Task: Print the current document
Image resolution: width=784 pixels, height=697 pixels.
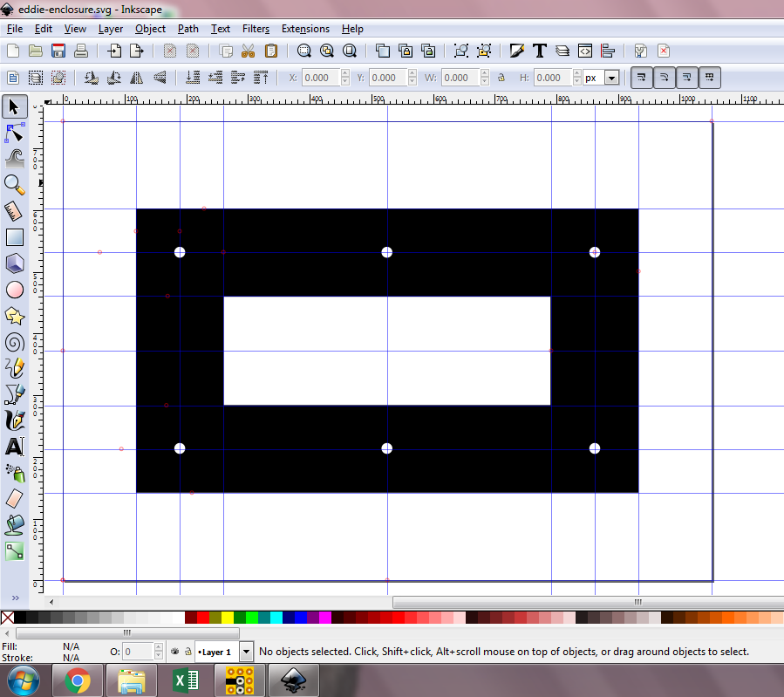Action: point(80,51)
